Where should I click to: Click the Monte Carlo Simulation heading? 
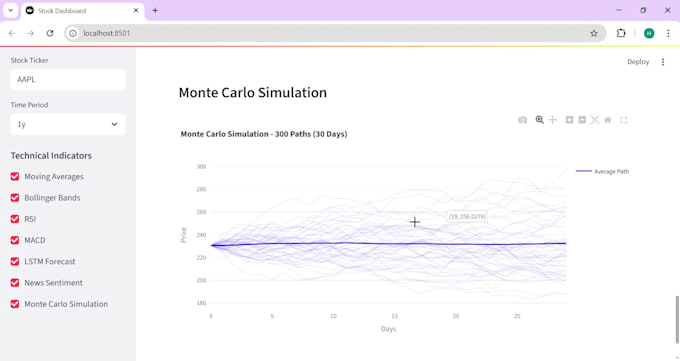point(252,92)
